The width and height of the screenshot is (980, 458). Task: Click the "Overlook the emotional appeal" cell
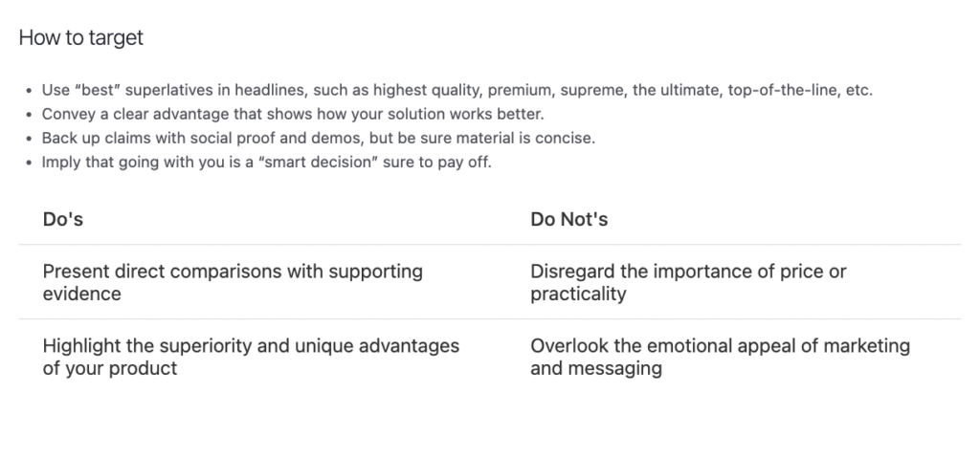click(720, 357)
